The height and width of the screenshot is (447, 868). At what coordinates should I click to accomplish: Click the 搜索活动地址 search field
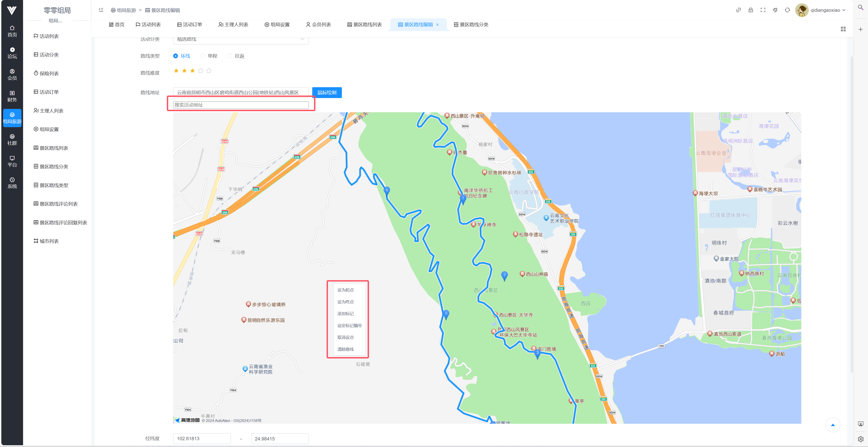click(x=241, y=105)
